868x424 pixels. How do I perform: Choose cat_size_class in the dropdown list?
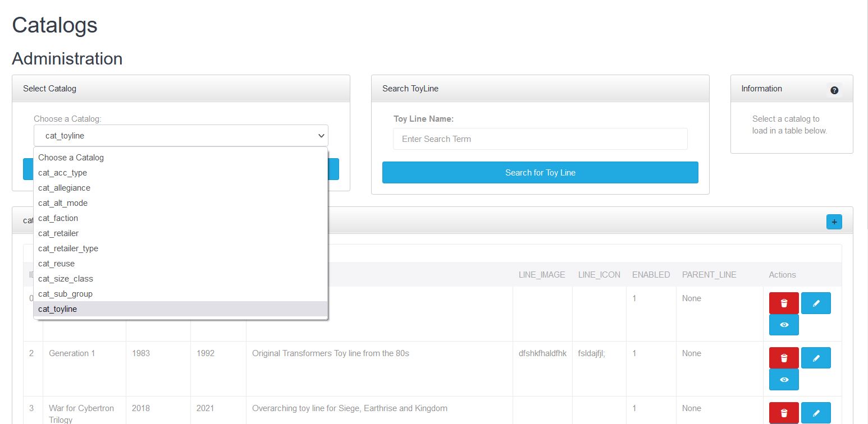coord(66,279)
